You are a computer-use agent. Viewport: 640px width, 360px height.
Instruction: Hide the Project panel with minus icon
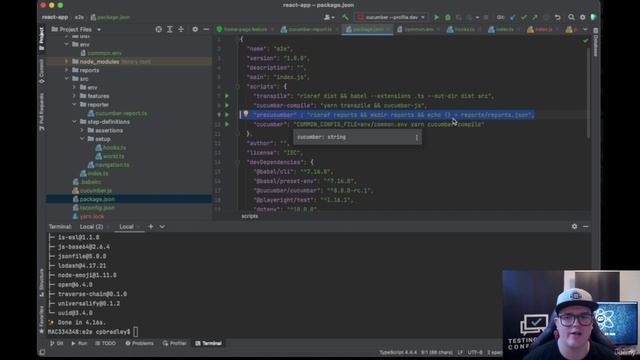point(206,29)
